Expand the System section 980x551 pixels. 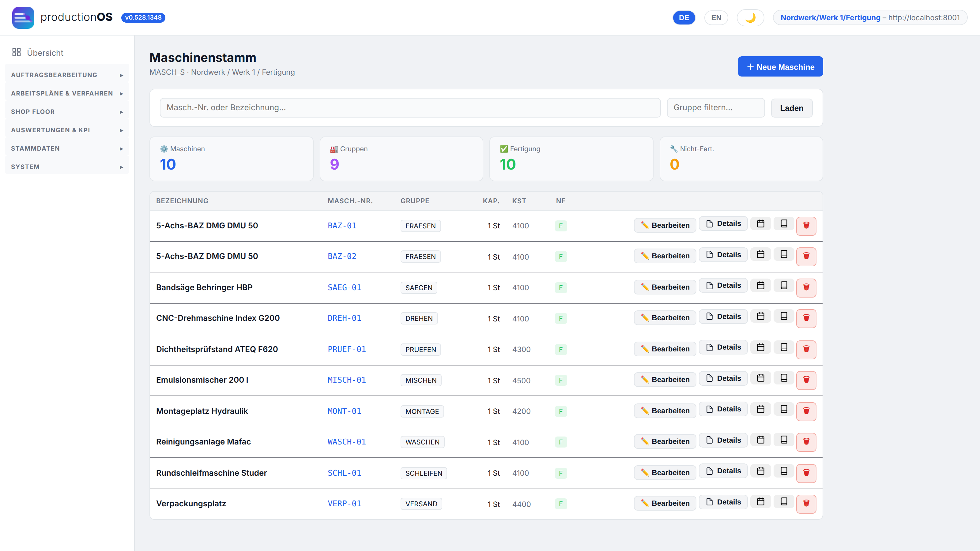pos(67,167)
